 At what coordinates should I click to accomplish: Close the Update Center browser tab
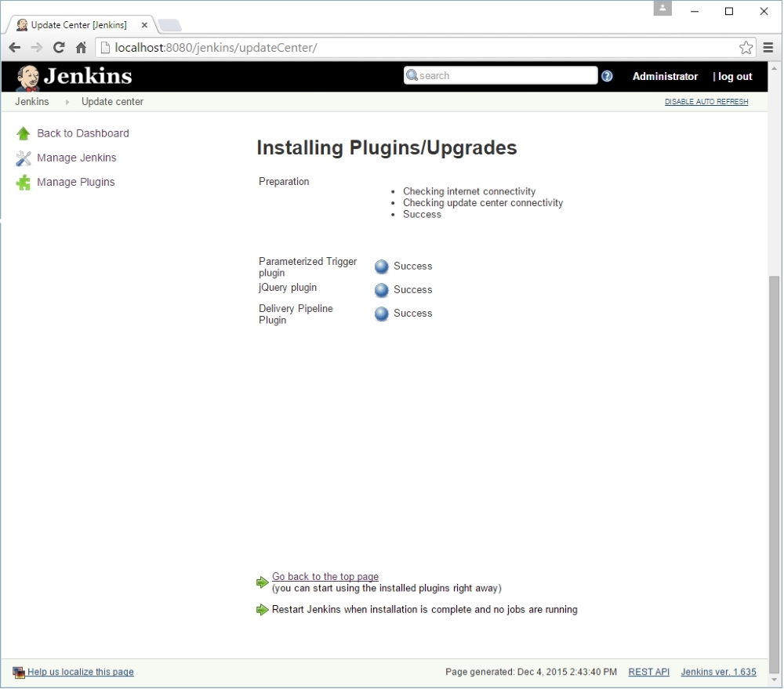point(144,25)
